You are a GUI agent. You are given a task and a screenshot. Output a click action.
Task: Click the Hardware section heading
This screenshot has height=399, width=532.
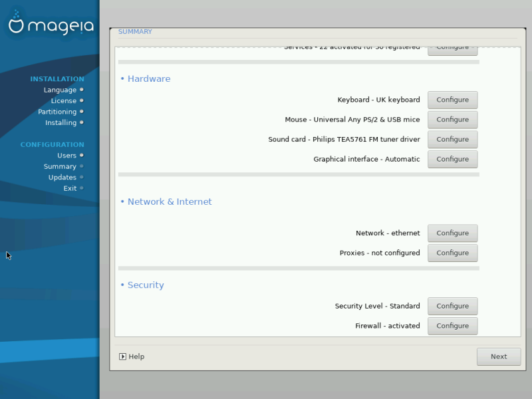(148, 78)
